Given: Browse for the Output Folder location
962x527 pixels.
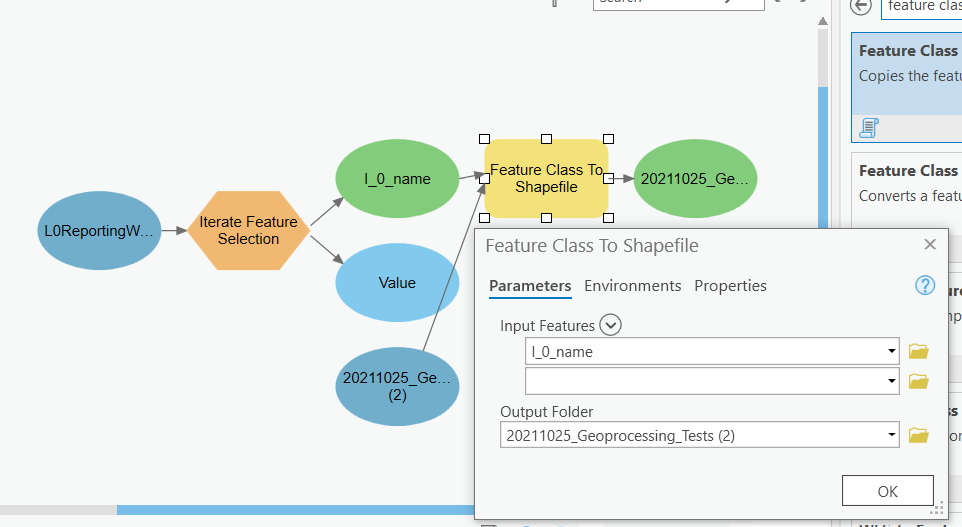Looking at the screenshot, I should pyautogui.click(x=918, y=435).
